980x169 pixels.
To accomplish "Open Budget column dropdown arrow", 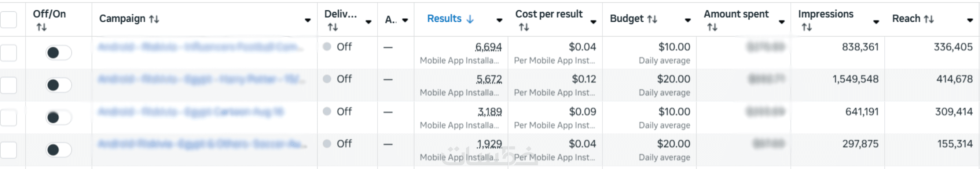I will [687, 21].
